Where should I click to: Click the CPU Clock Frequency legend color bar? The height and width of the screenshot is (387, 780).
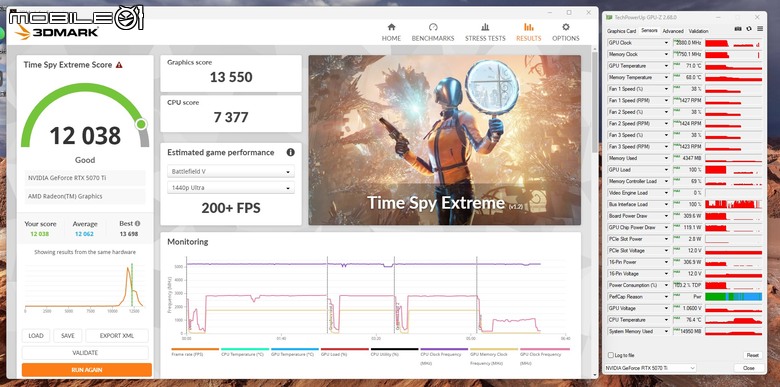pos(444,349)
